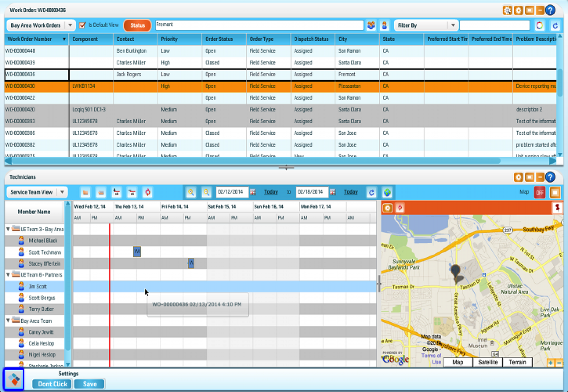Viewport: 568px width, 392px height.
Task: Switch the map to Satellite view
Action: 488,362
